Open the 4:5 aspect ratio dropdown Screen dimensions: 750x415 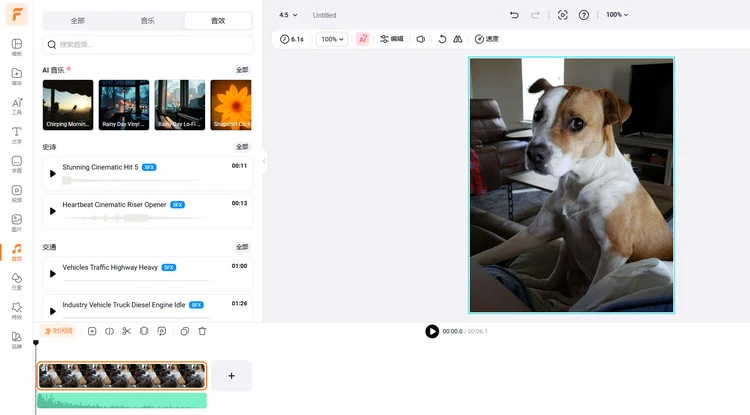288,15
